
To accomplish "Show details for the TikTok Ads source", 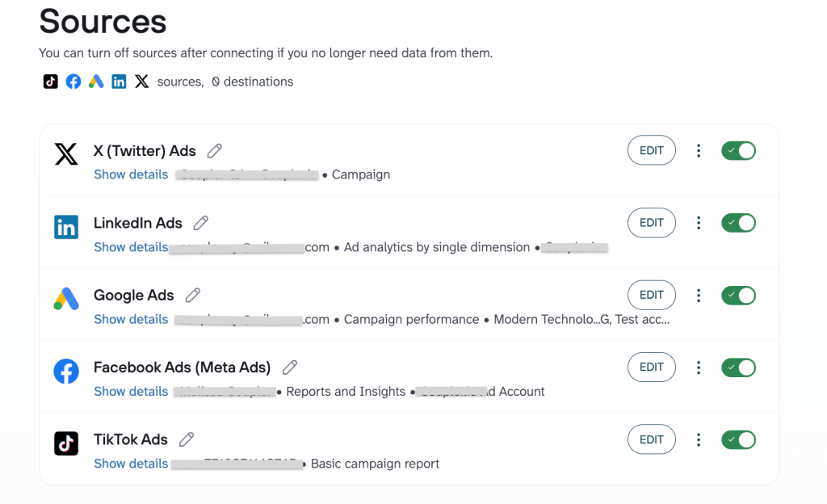I will [x=130, y=463].
